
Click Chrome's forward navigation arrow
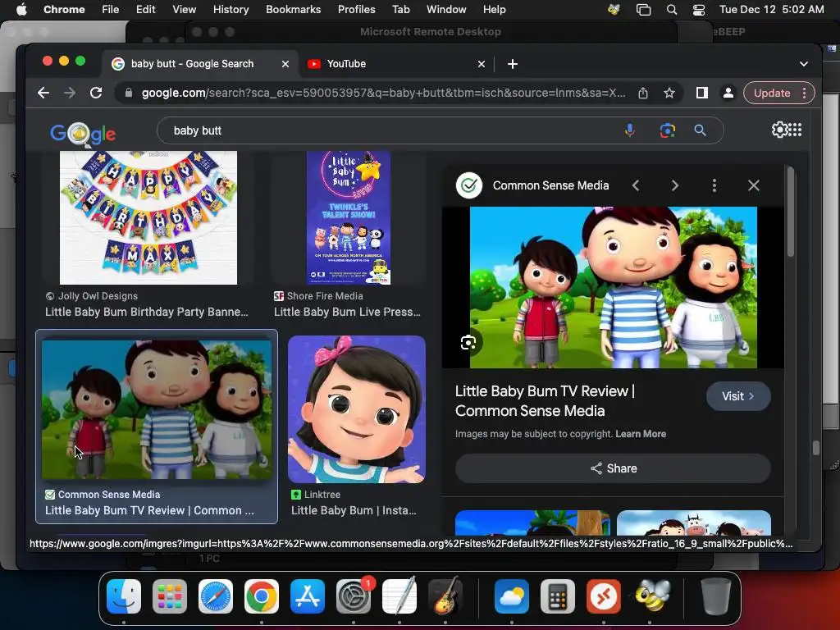(70, 93)
